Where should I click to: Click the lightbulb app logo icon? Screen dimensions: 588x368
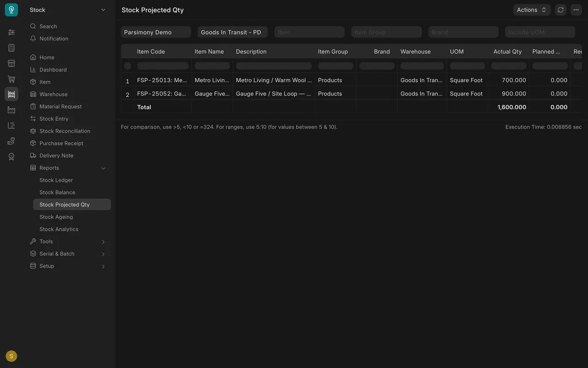[11, 10]
